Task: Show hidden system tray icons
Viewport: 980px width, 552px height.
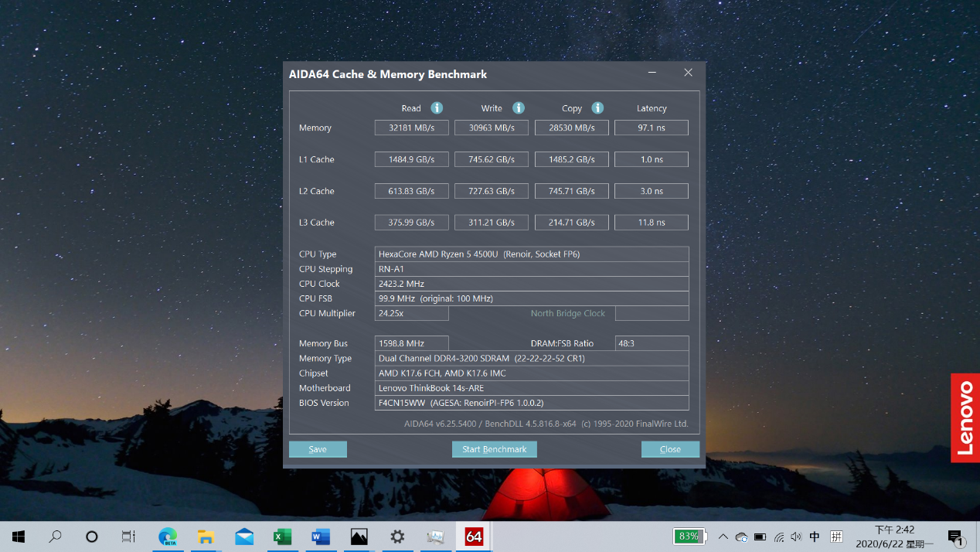Action: [x=723, y=537]
